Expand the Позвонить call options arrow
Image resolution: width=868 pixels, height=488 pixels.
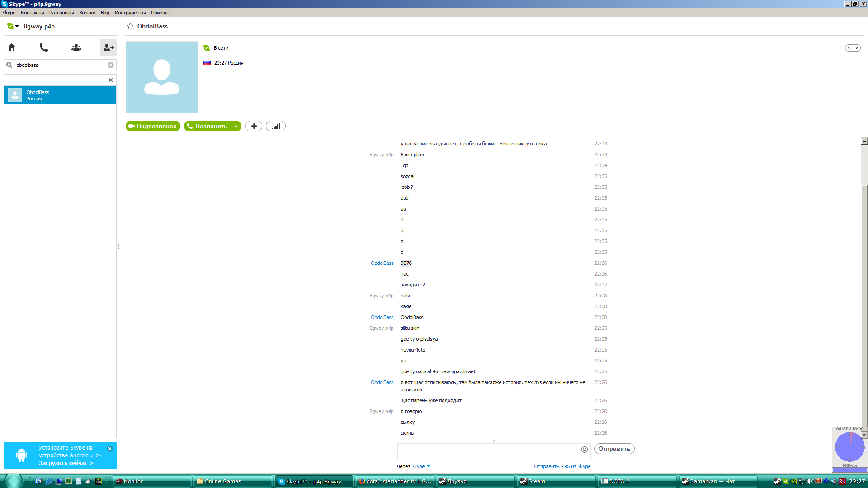[x=236, y=126]
